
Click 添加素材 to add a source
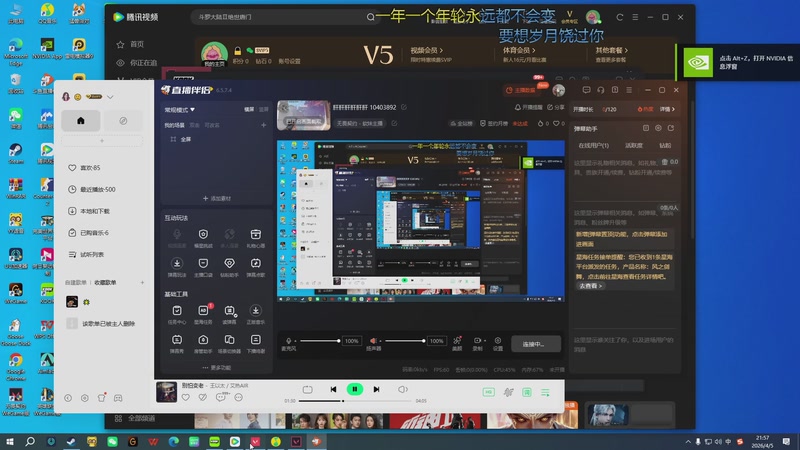tap(217, 198)
